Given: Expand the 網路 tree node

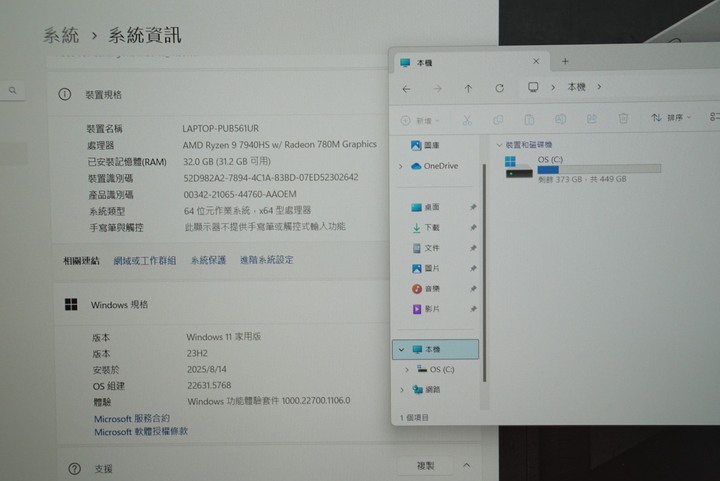Looking at the screenshot, I should click(x=401, y=390).
